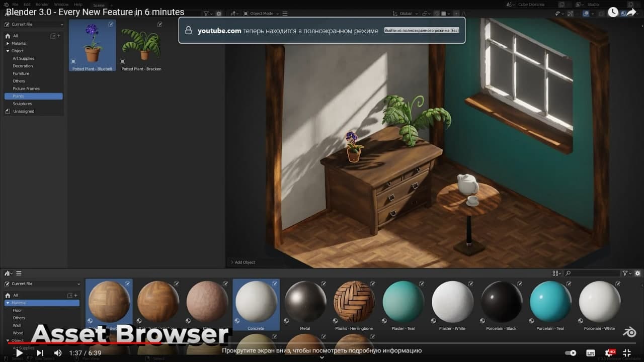
Task: Open upper asset browser filter dropdown
Action: (208, 14)
